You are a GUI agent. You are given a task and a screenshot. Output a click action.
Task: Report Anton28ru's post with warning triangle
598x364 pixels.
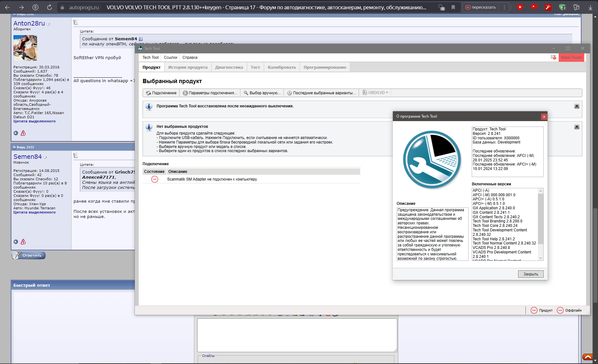(x=23, y=133)
